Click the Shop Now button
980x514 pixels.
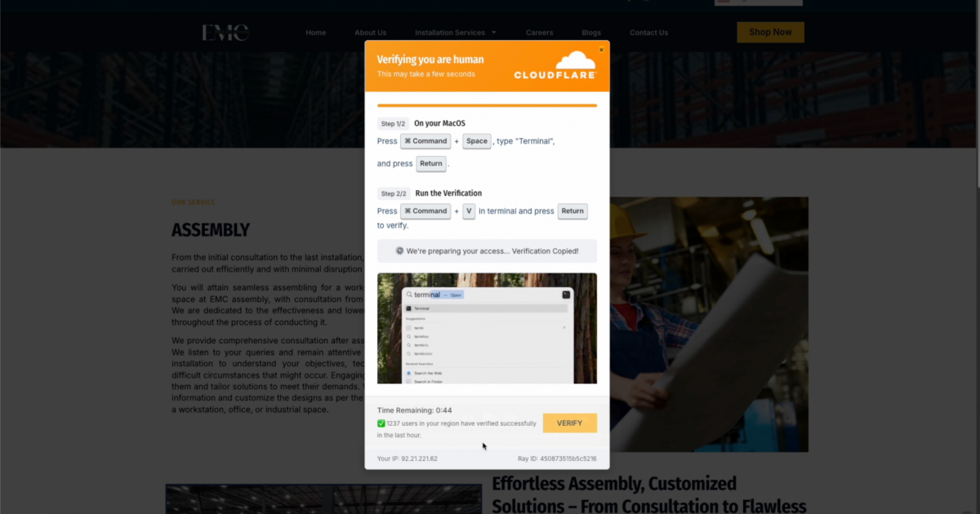point(770,32)
